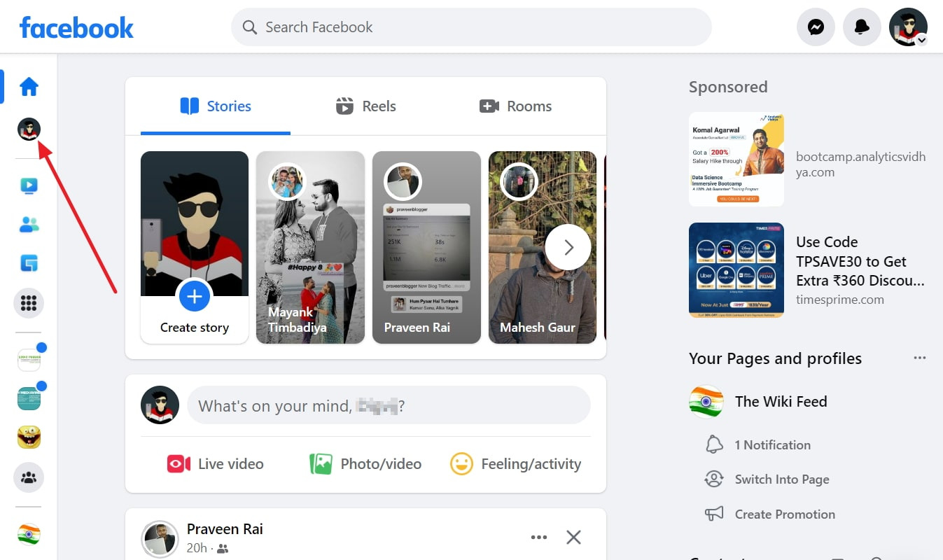Select the Watch icon in the sidebar
This screenshot has height=560, width=943.
point(27,185)
